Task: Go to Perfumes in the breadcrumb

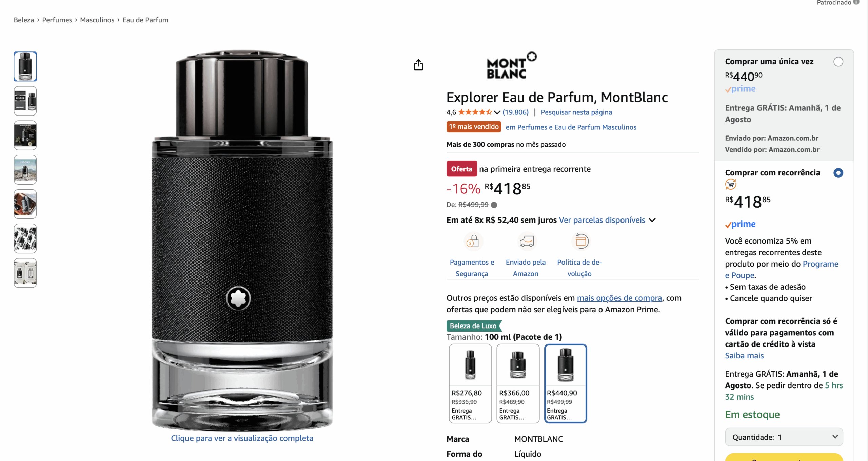Action: tap(57, 20)
